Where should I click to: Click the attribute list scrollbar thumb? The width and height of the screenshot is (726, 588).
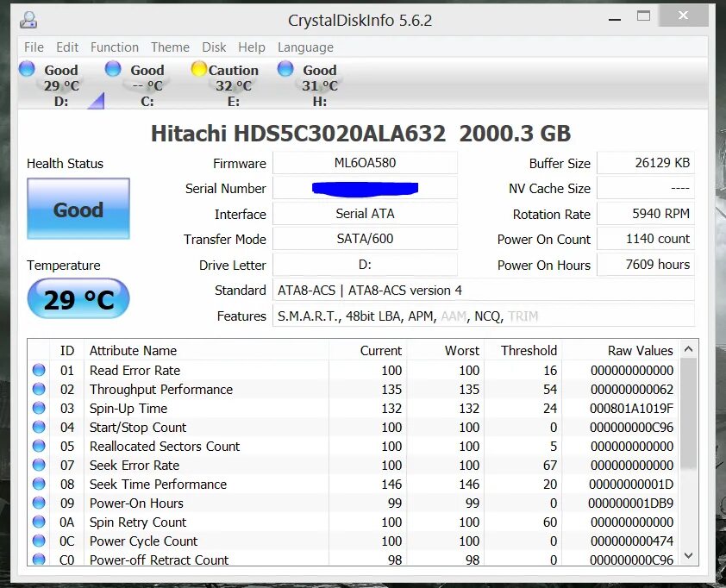point(689,414)
